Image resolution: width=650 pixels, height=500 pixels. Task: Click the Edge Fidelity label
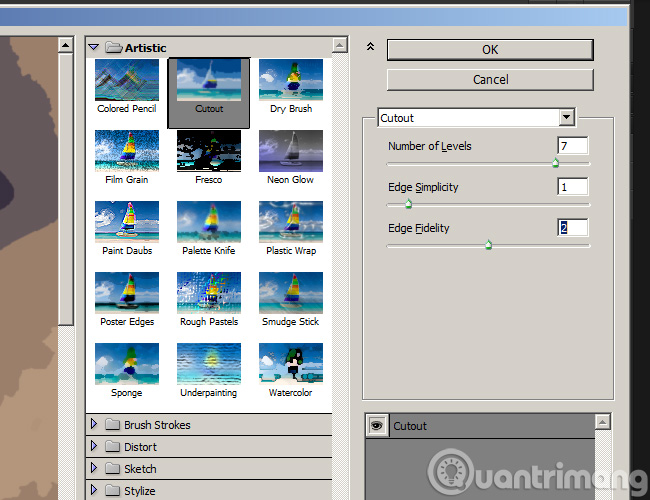[418, 228]
